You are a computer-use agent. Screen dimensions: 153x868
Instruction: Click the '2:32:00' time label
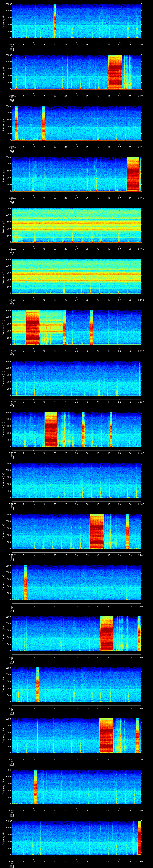click(12, 555)
